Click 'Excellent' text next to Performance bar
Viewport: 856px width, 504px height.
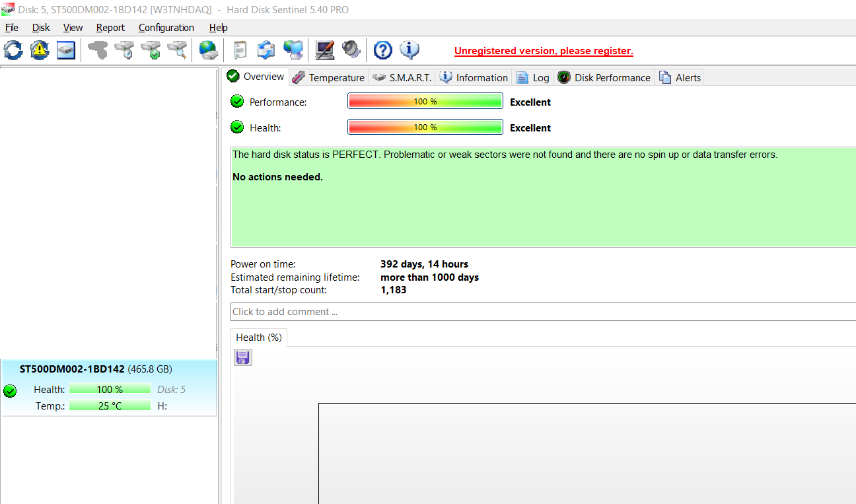tap(530, 102)
